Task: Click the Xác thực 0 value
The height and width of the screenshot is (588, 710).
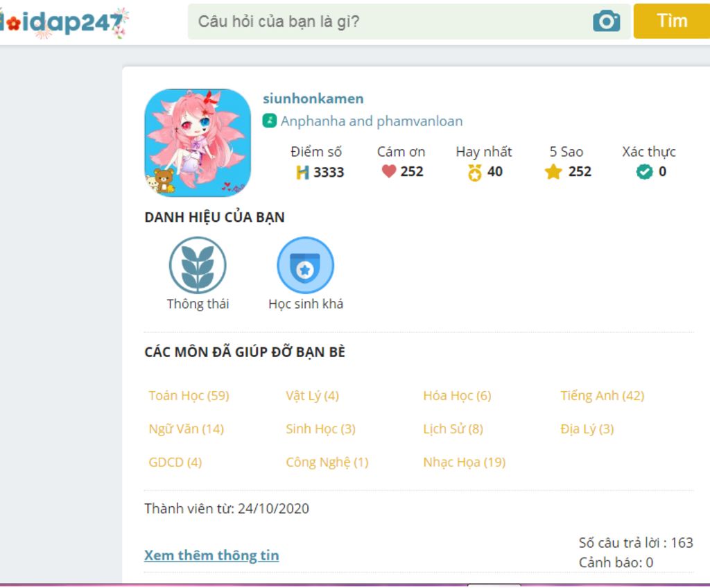Action: point(662,171)
